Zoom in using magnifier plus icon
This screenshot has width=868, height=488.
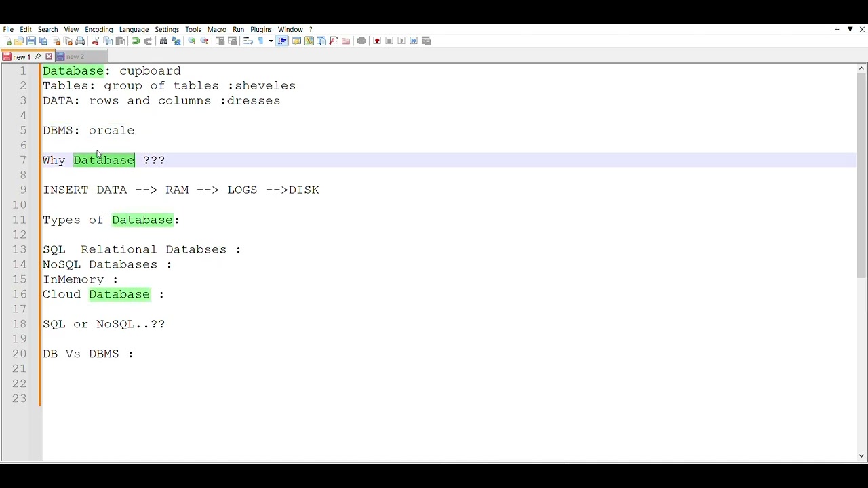point(192,41)
